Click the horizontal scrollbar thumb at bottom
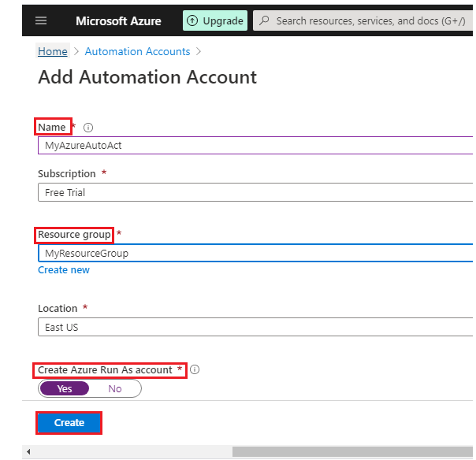Image resolution: width=476 pixels, height=460 pixels. coord(353,451)
